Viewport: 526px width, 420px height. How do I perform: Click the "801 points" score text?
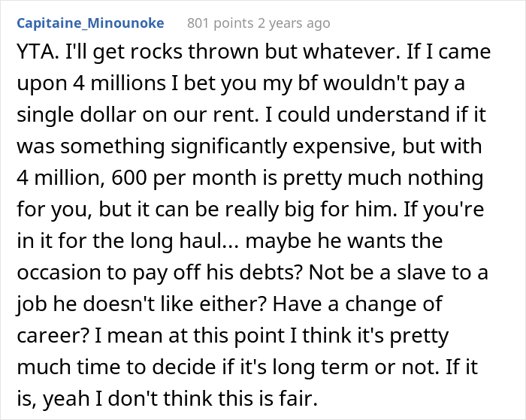(x=220, y=23)
